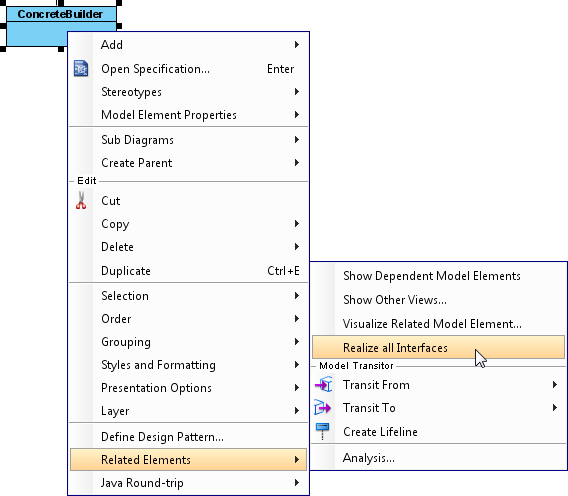This screenshot has width=568, height=496.
Task: Click the Create Lifeline icon
Action: pos(322,431)
